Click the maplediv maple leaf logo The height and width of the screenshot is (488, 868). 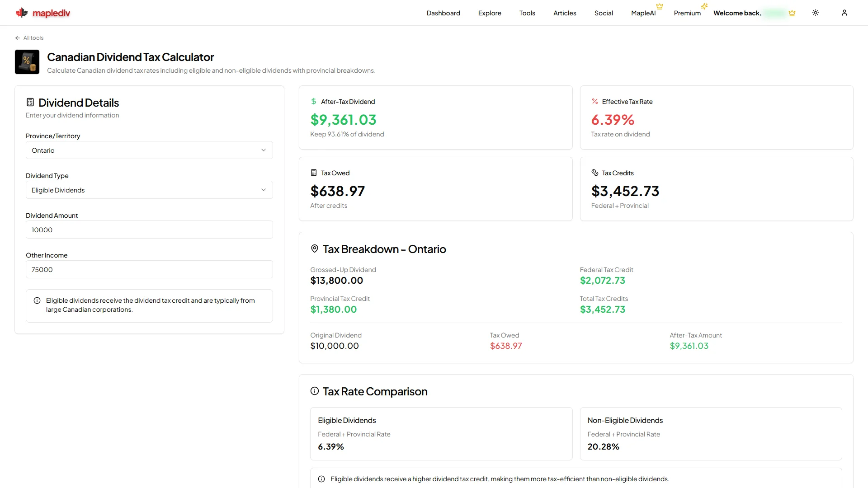tap(22, 13)
